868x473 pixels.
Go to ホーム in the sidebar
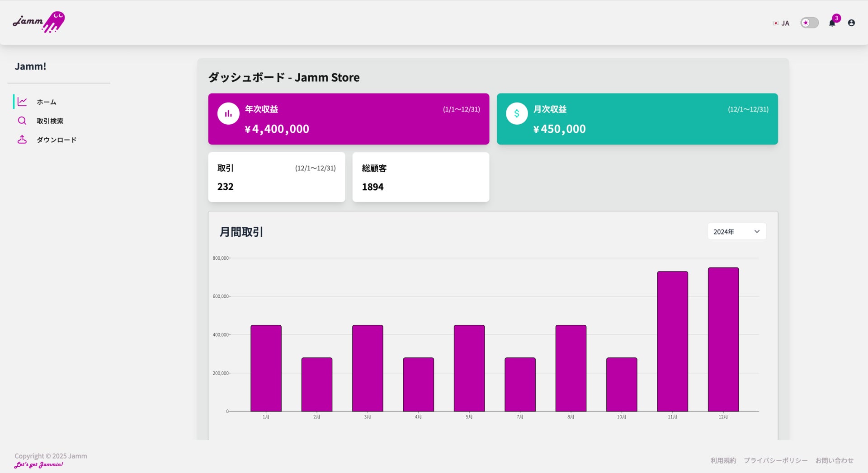(x=47, y=102)
